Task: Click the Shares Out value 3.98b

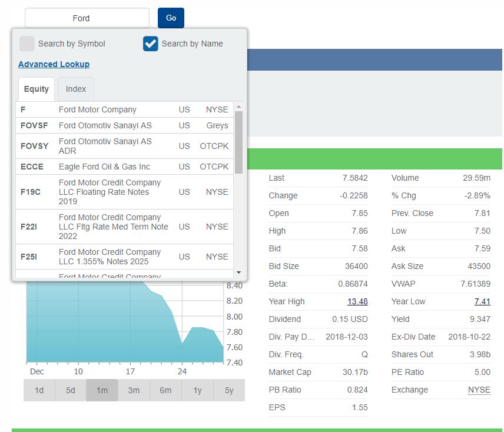Action: pos(480,354)
